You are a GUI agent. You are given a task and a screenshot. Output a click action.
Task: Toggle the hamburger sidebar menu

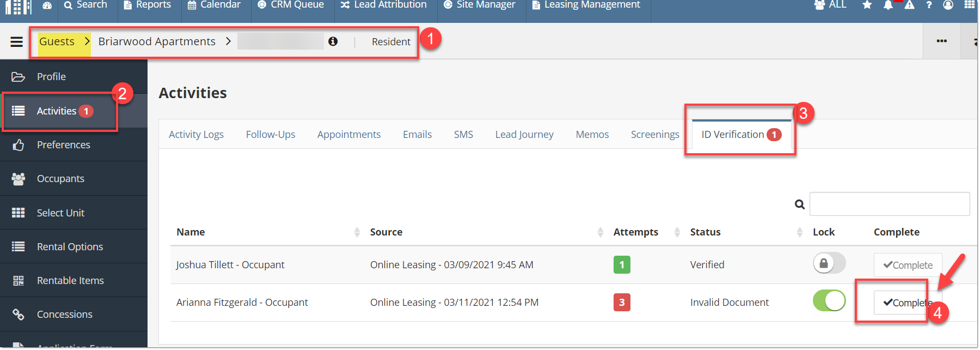pos(17,41)
